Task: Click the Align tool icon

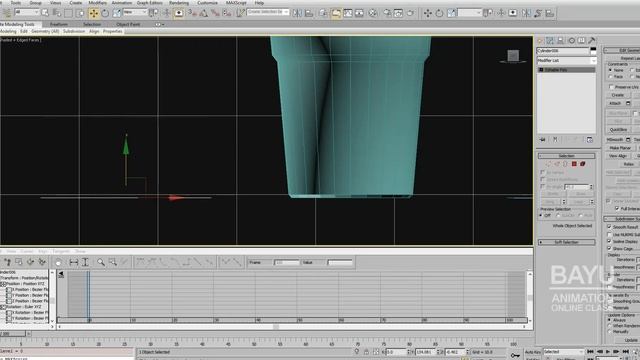Action: click(x=309, y=13)
